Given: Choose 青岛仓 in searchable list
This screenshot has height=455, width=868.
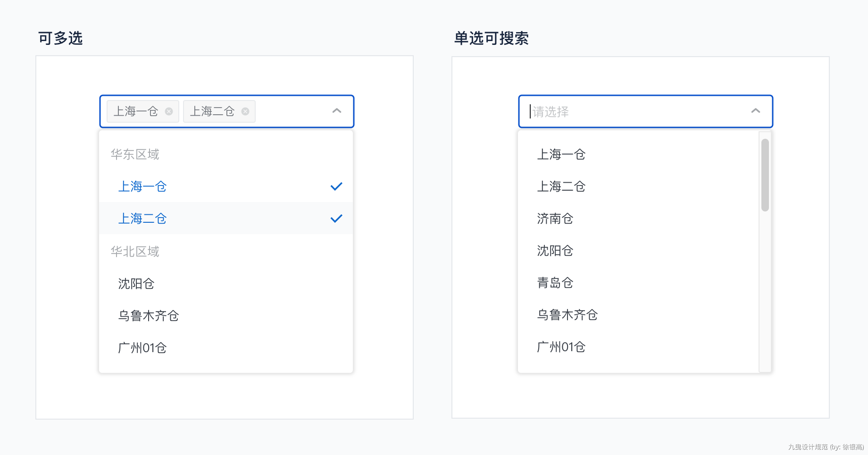Looking at the screenshot, I should tap(638, 283).
